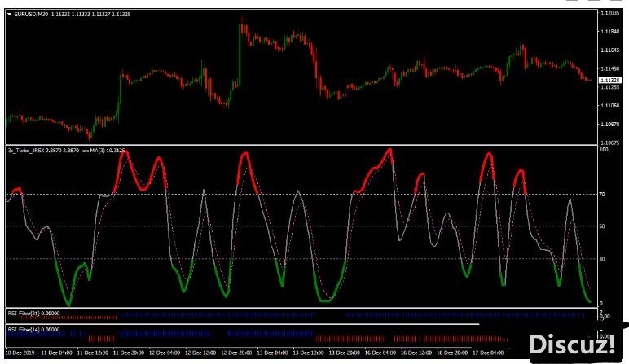The height and width of the screenshot is (364, 629).
Task: Click the 12 Dec 20:00 time label
Action: [236, 353]
